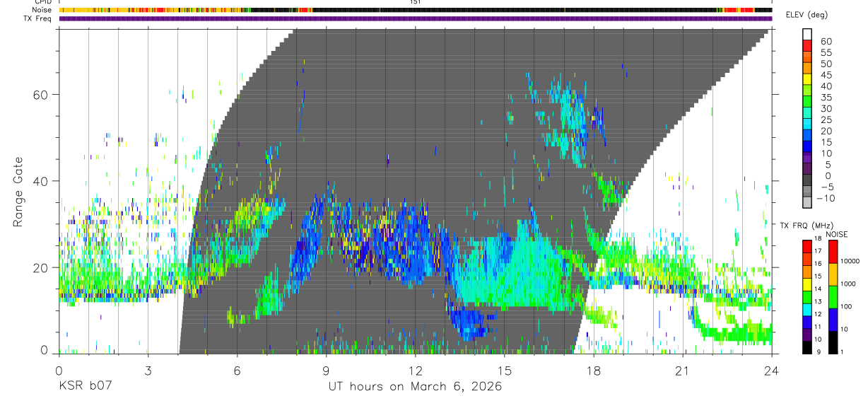Click the black 9–10 MHz TX FRQ segment

(x=807, y=347)
